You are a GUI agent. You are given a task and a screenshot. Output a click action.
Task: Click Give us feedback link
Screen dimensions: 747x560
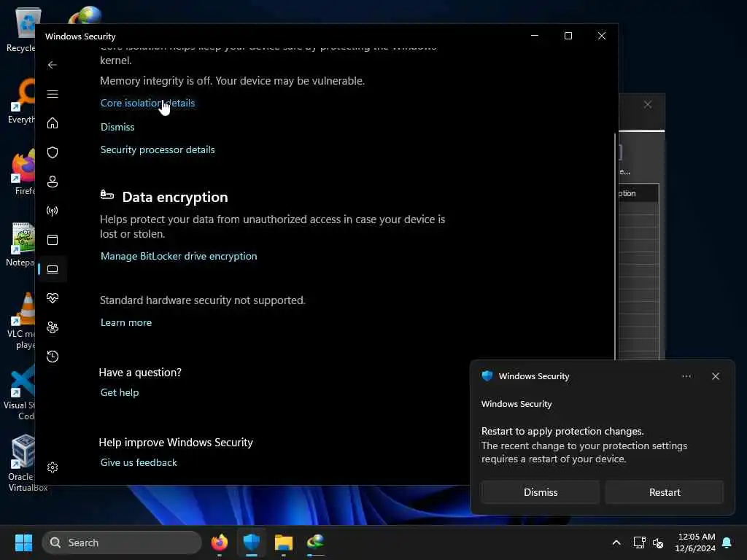pos(139,462)
